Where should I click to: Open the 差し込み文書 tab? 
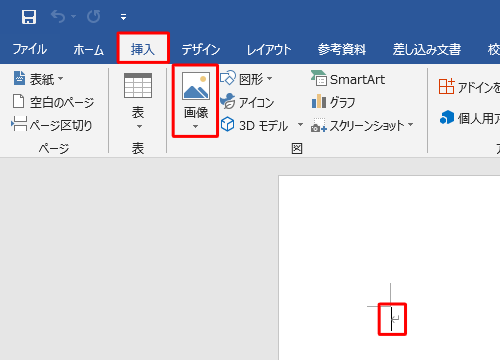(x=427, y=49)
